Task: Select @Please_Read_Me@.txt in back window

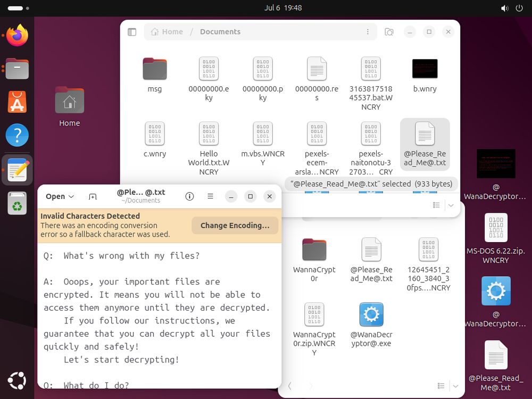Action: click(x=371, y=260)
